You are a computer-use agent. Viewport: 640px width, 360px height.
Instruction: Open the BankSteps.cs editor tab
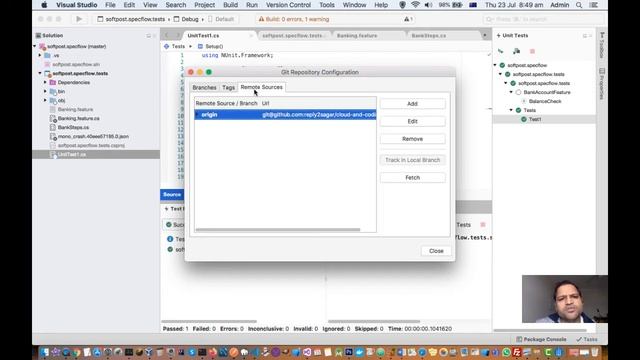pyautogui.click(x=429, y=36)
